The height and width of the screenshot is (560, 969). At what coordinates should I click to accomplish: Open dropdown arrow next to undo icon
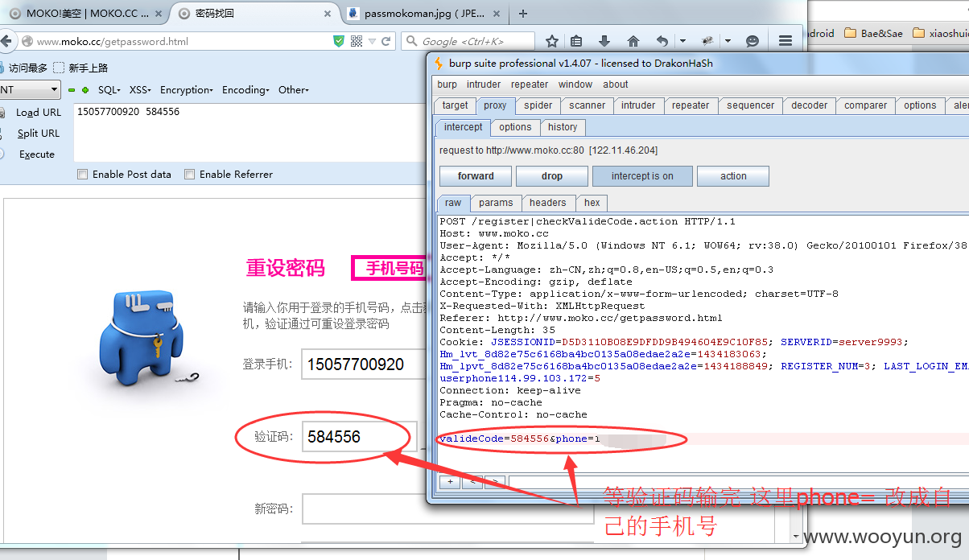pos(683,41)
